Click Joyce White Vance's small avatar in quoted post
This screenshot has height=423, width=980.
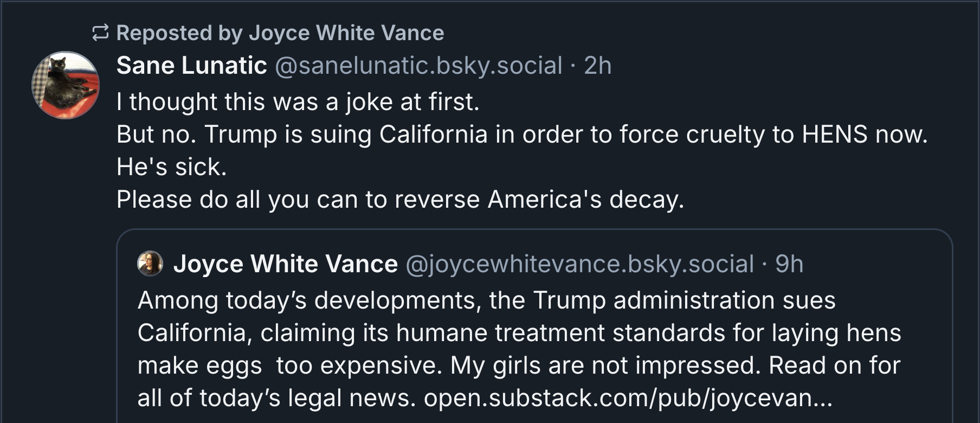click(x=150, y=264)
